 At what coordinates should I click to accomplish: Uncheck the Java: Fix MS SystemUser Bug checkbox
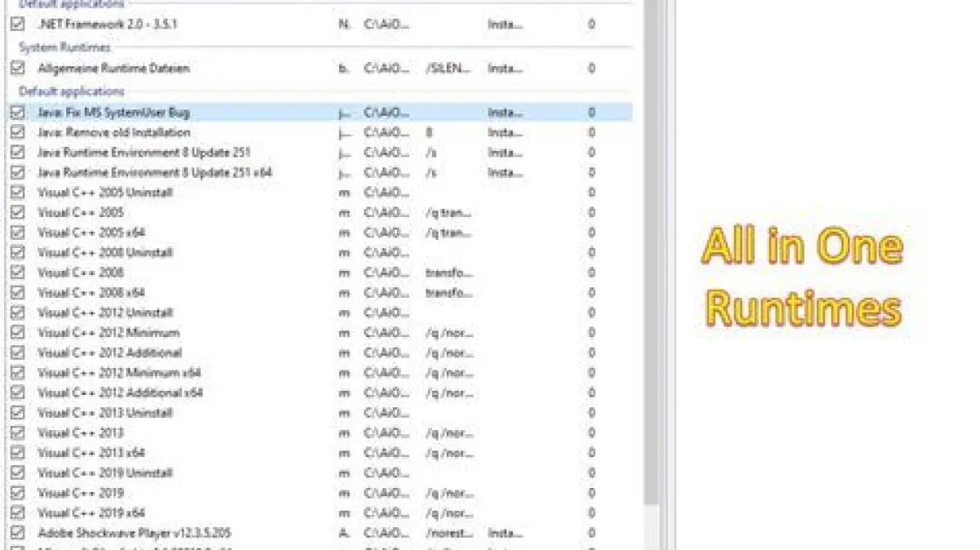point(18,113)
